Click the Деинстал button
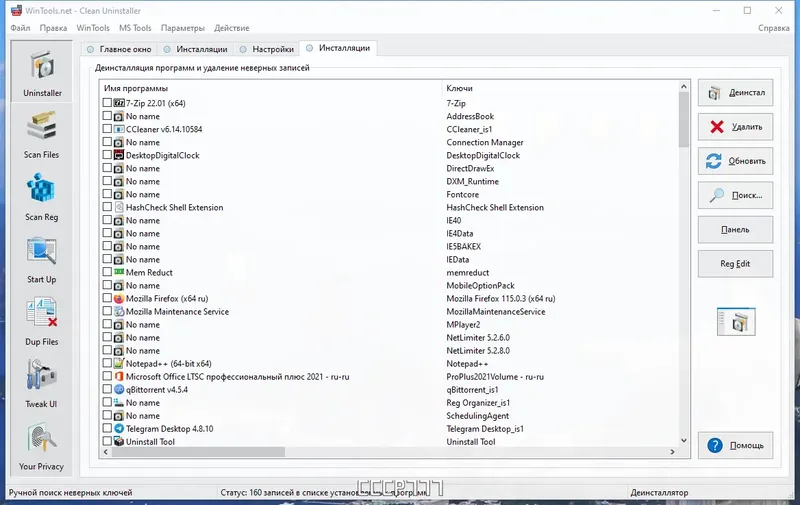Viewport: 800px width, 505px height. (x=735, y=92)
